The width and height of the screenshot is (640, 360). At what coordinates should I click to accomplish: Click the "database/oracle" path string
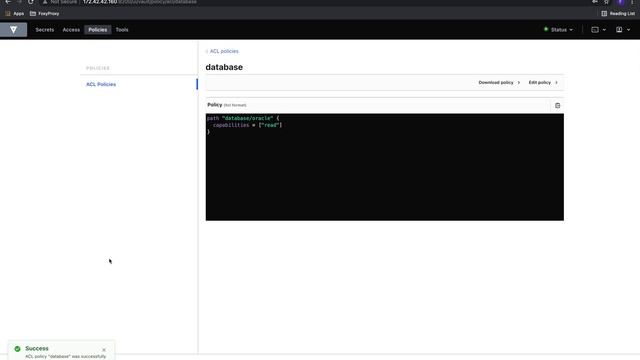[247, 118]
